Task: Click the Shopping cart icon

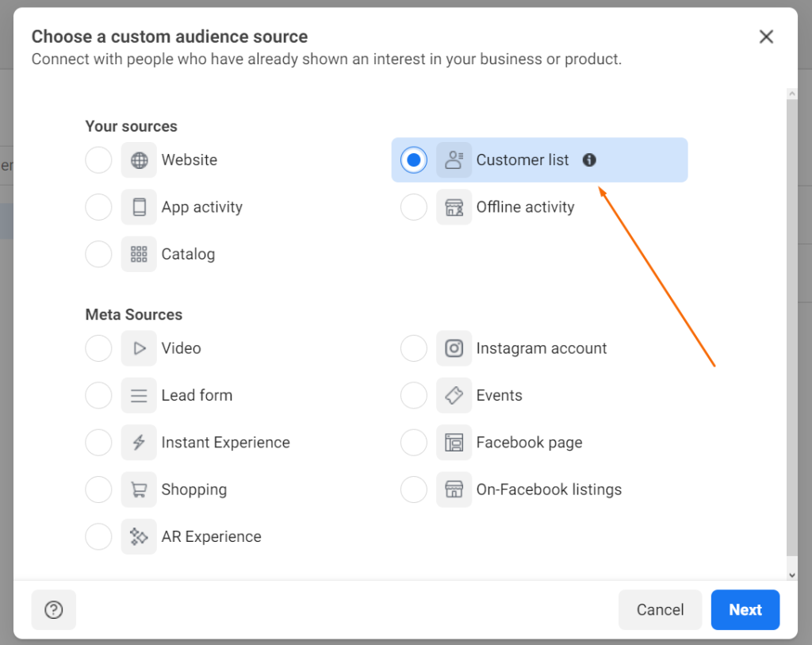Action: (139, 490)
